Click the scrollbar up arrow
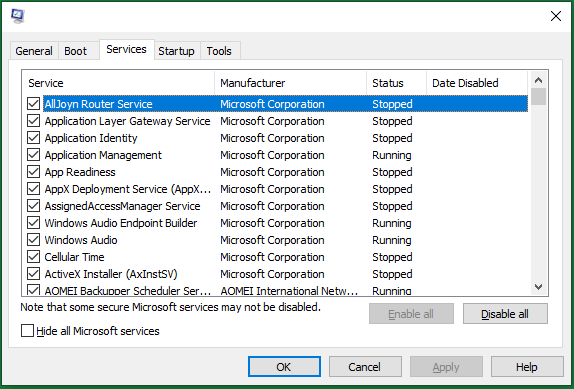Viewport: 574px width, 389px height. coord(538,80)
